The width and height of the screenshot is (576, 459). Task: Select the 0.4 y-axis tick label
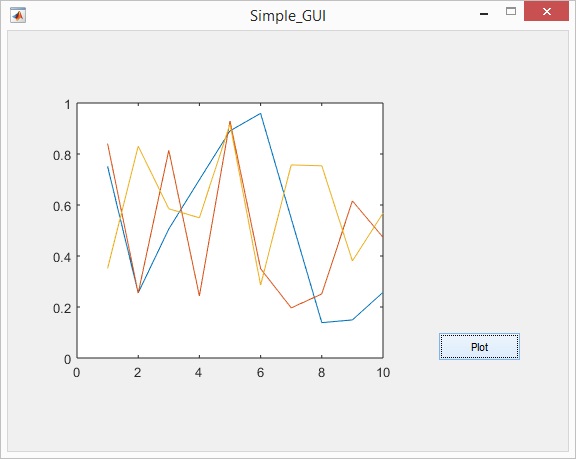pyautogui.click(x=62, y=257)
